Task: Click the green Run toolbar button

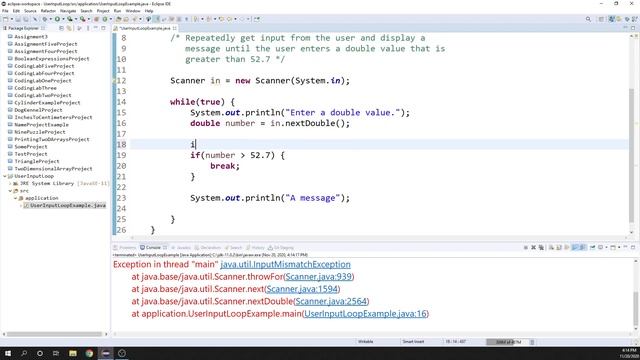Action: 57,19
